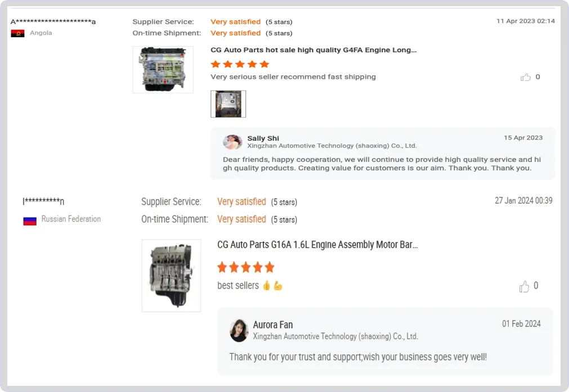Open CG Auto Parts G16A 1.6L Engine link
The height and width of the screenshot is (392, 569).
317,245
